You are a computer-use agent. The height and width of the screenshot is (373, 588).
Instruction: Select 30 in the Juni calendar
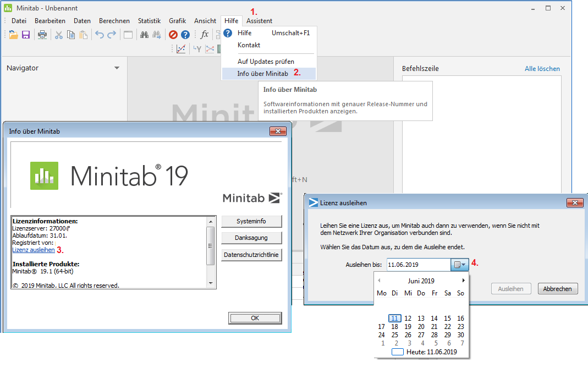[460, 334]
